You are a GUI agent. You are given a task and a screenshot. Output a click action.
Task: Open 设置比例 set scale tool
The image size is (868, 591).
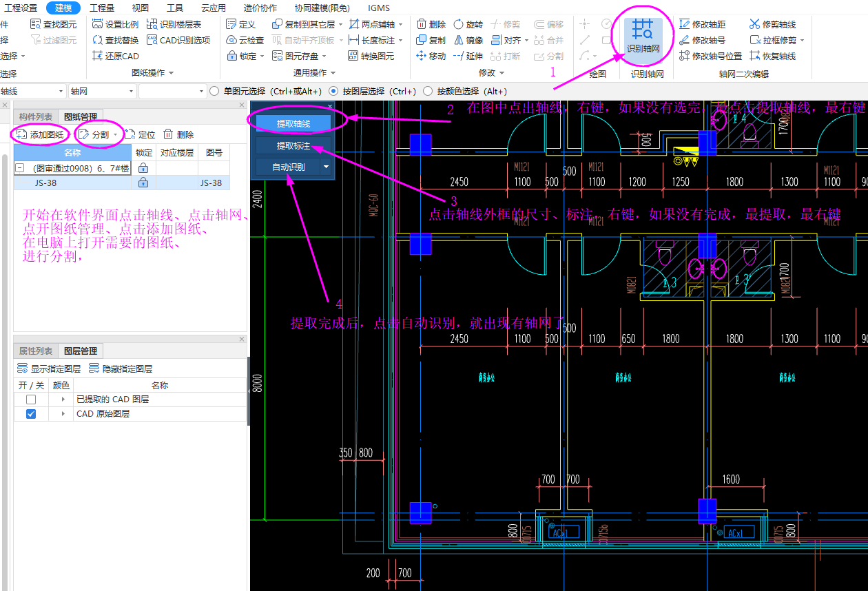click(116, 24)
